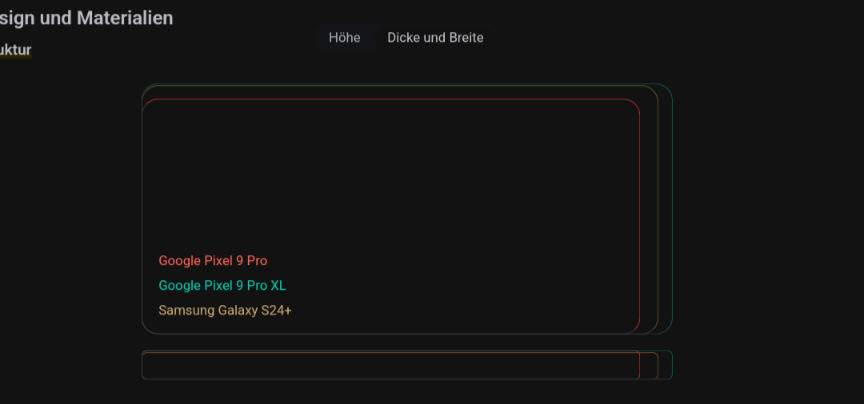Click the bottom-right corner of the red phone outline
The image size is (864, 404).
[x=635, y=329]
